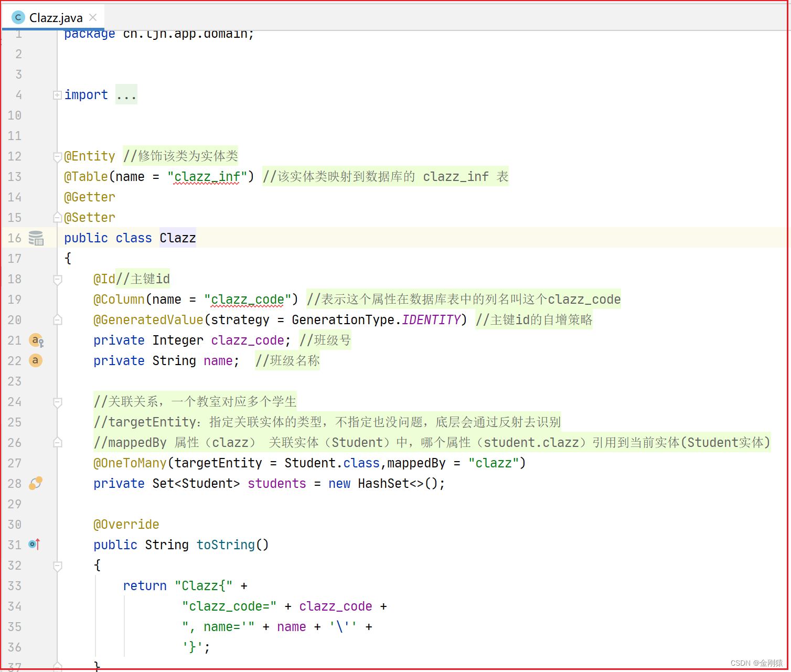The image size is (791, 672).
Task: Collapse comment block fold at line 24
Action: click(58, 402)
